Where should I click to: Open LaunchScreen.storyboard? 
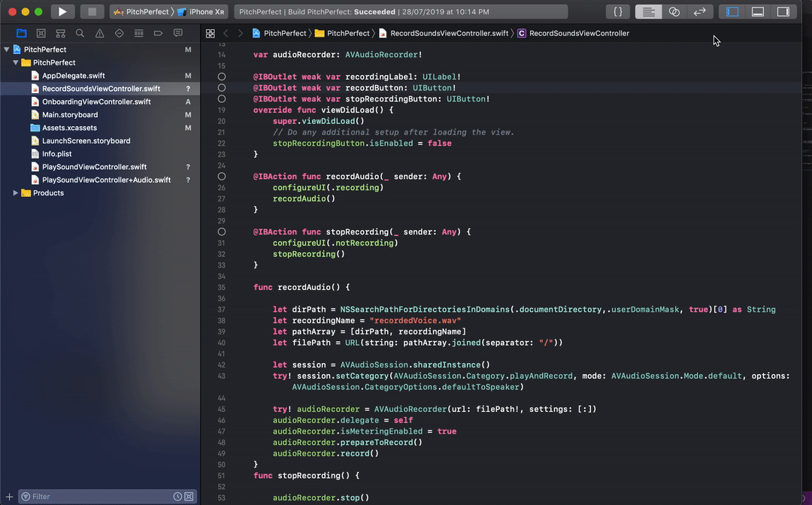pyautogui.click(x=86, y=141)
